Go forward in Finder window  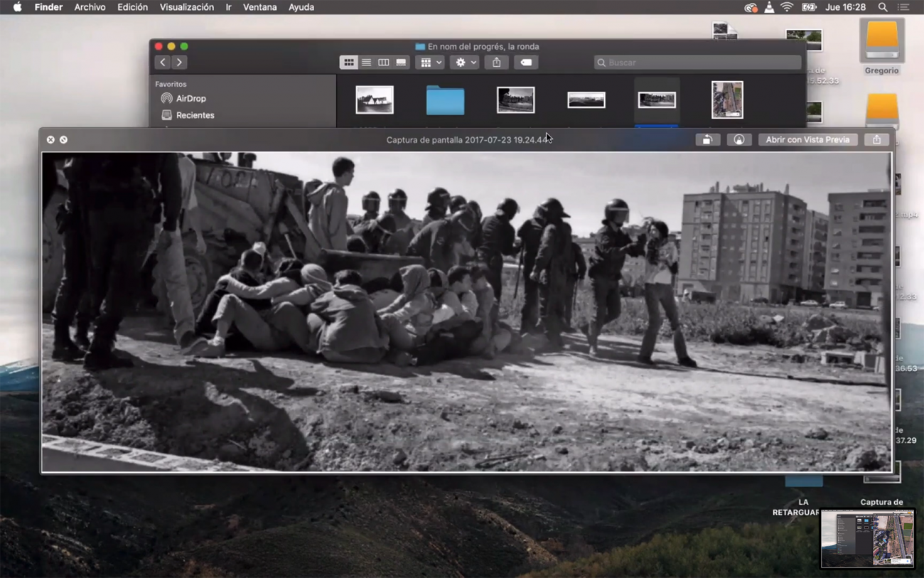(179, 63)
